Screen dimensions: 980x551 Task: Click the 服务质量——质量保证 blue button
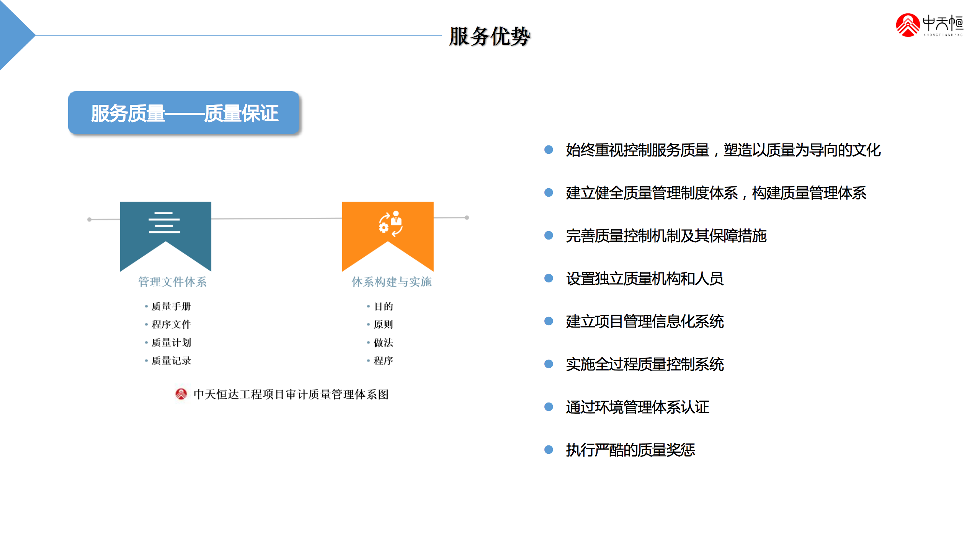pos(184,113)
